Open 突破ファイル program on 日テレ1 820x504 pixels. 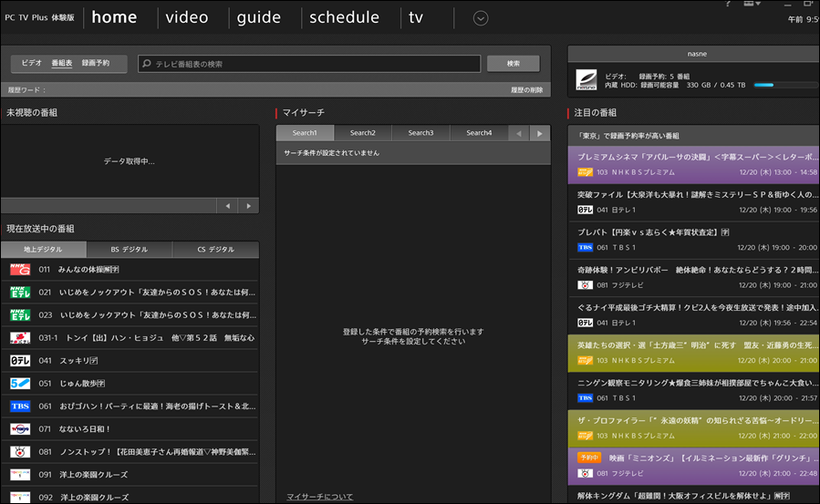pyautogui.click(x=694, y=202)
